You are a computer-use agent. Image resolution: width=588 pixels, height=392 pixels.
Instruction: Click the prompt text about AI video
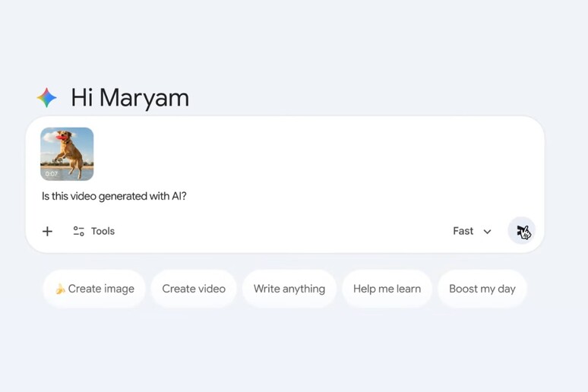(x=114, y=196)
